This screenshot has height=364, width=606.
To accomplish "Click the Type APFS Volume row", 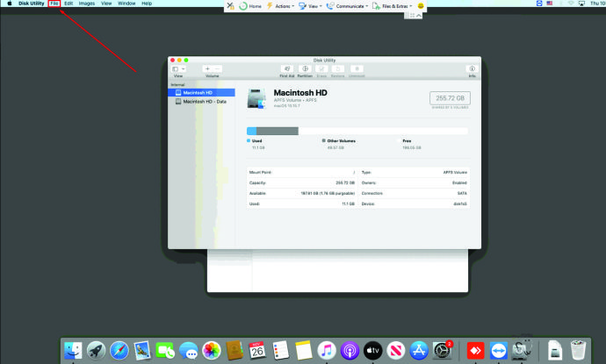I will pos(415,173).
